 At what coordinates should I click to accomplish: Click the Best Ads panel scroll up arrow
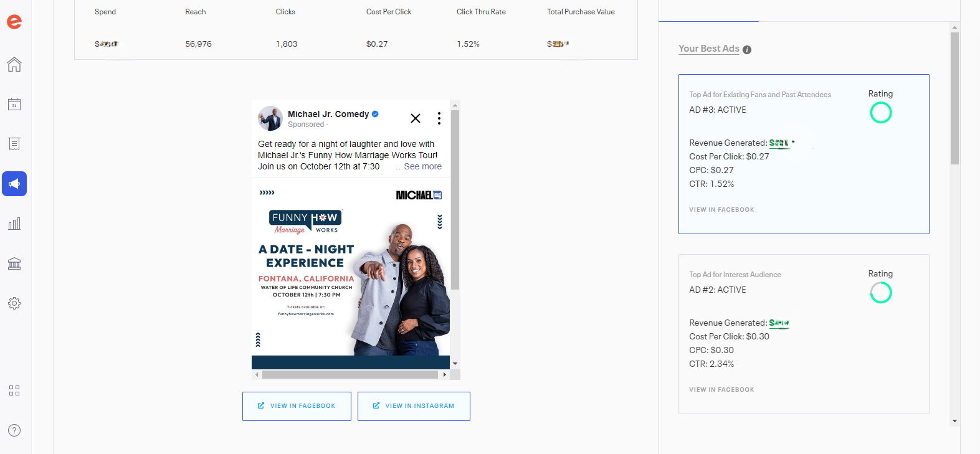pos(954,27)
